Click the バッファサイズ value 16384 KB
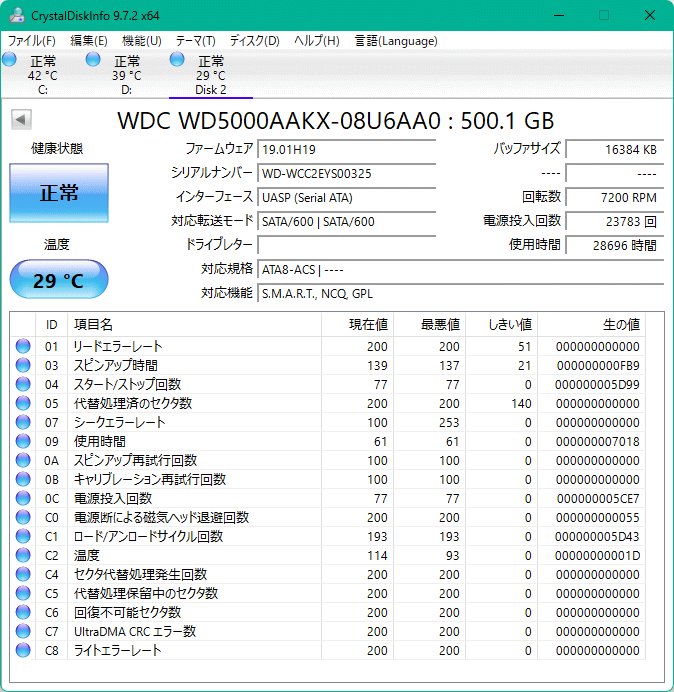The image size is (674, 692). pyautogui.click(x=614, y=149)
